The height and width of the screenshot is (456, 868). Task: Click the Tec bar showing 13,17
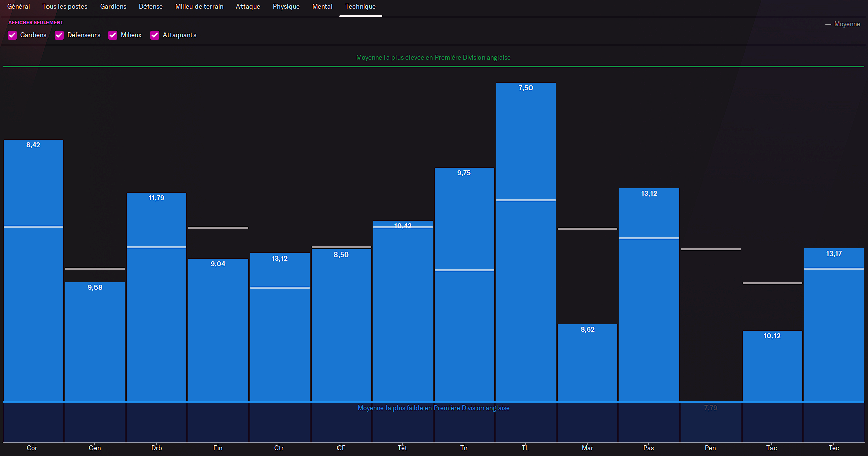tap(834, 325)
